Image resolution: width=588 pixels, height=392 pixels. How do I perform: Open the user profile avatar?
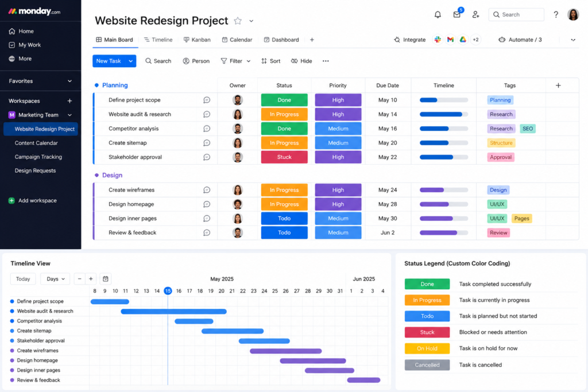(572, 14)
